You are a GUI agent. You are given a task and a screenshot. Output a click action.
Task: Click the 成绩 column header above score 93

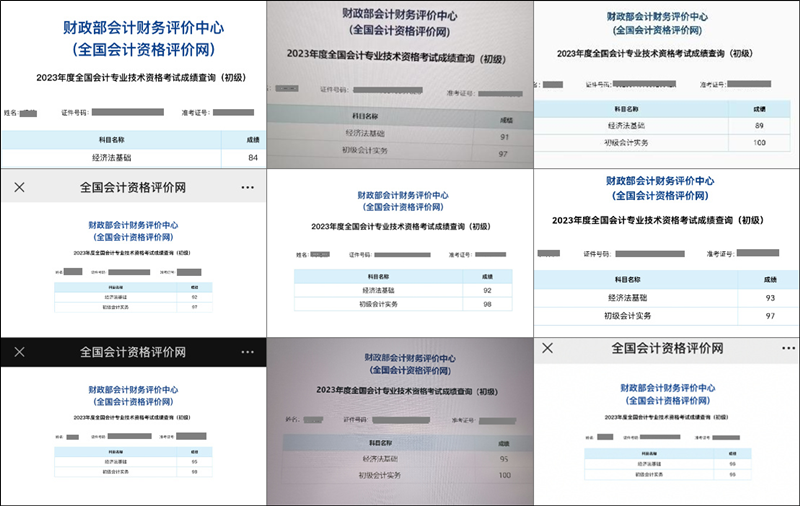[x=770, y=280]
